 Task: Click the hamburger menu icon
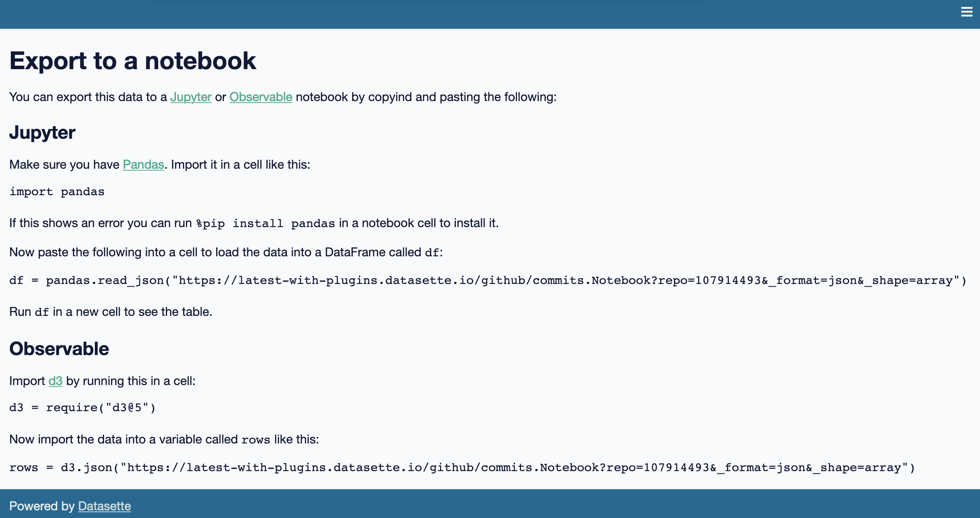[x=967, y=12]
